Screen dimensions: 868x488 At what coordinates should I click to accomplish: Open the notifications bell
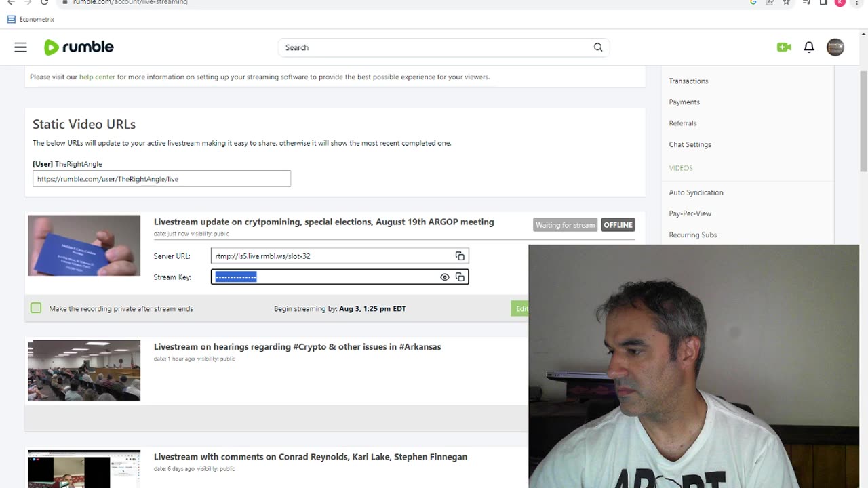pos(809,47)
